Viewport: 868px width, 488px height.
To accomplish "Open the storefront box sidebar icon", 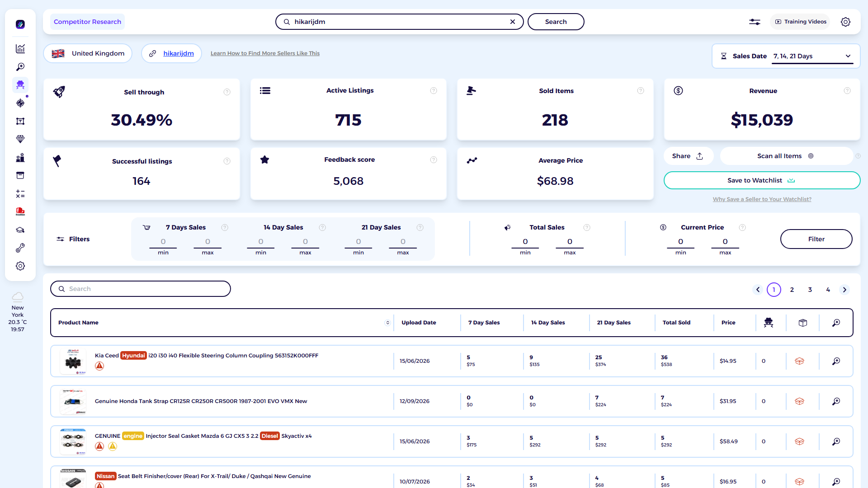I will pyautogui.click(x=20, y=175).
